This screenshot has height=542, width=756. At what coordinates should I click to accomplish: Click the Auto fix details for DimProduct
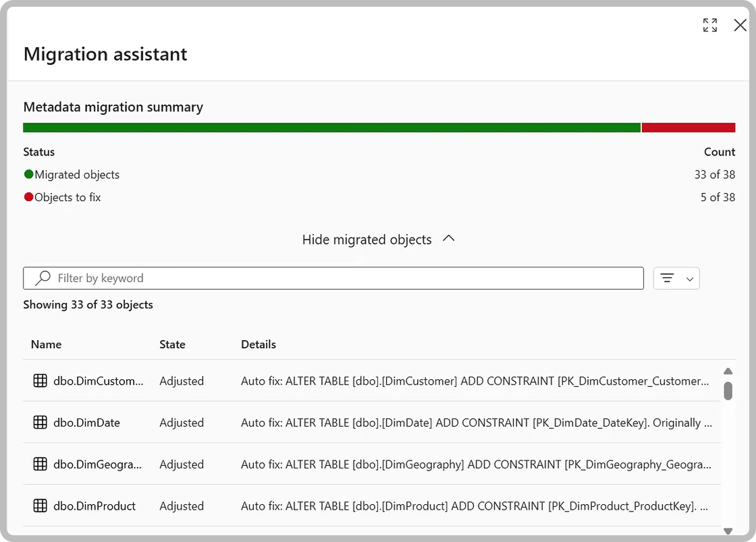tap(475, 506)
